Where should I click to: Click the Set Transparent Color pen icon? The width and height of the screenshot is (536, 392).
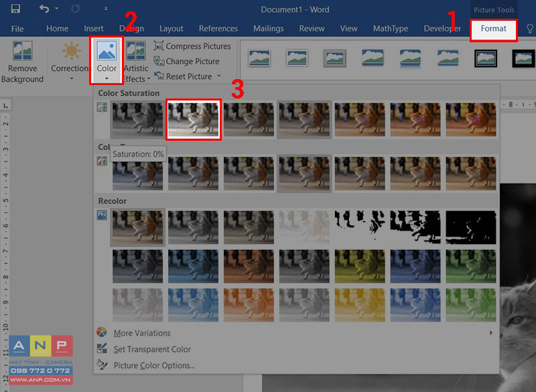point(102,348)
